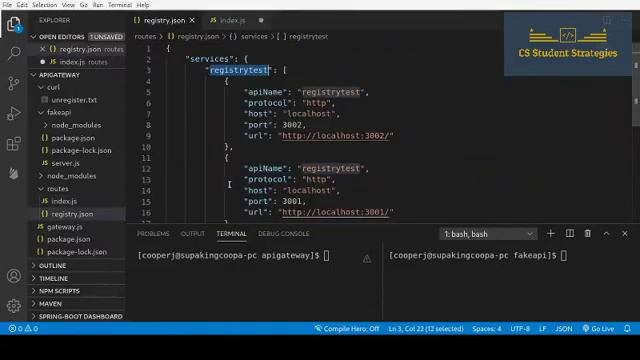Screen dimensions: 640x360
Task: Open the Run and Debug view icon
Action: coord(14,113)
